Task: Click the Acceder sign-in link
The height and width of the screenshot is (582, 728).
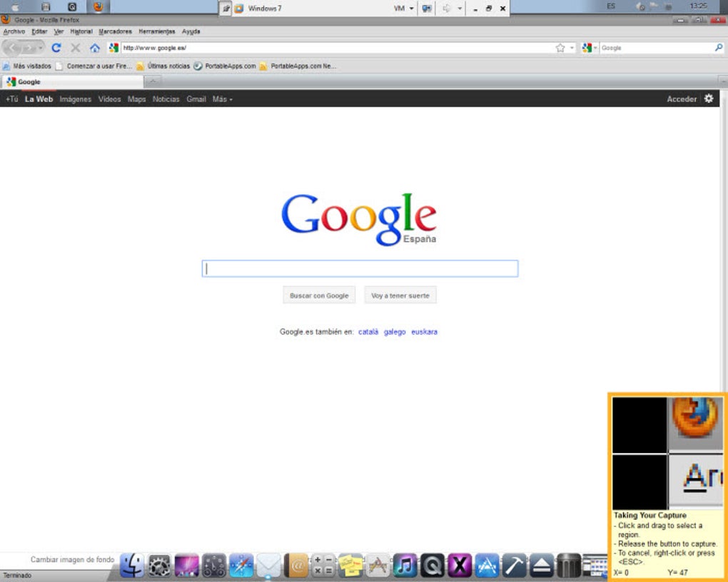Action: click(682, 99)
